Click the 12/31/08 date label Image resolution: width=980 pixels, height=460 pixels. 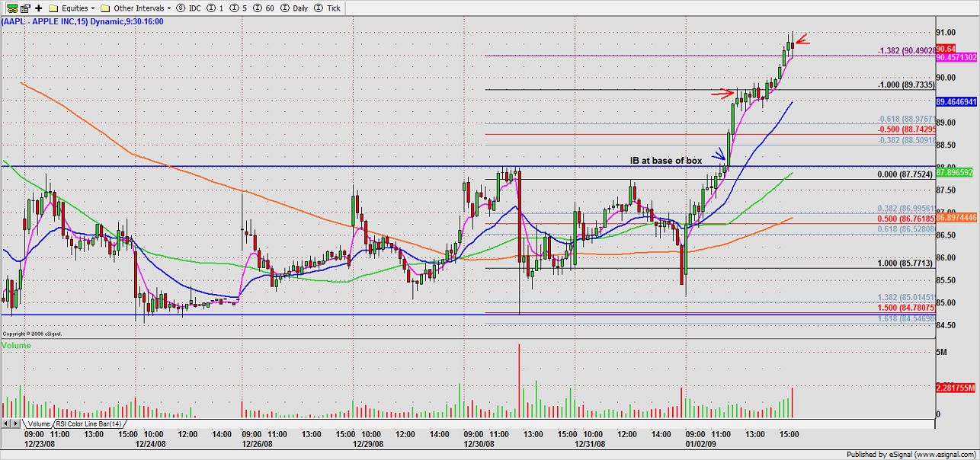pyautogui.click(x=590, y=442)
